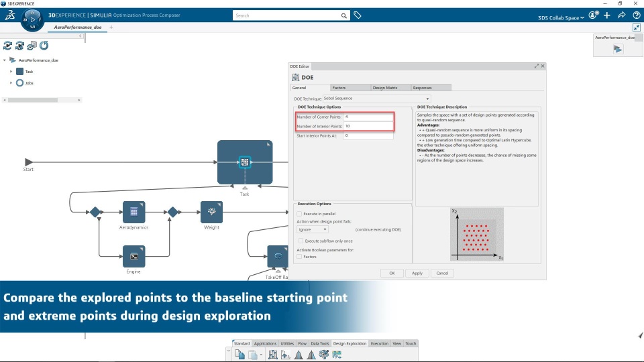This screenshot has height=362, width=644.
Task: Open the user profile icon
Action: click(x=593, y=15)
